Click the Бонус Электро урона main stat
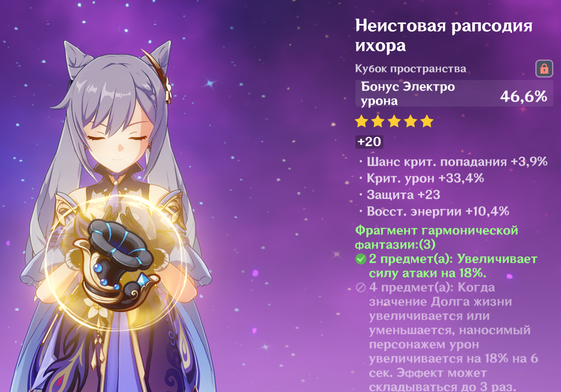The width and height of the screenshot is (561, 392). click(x=408, y=93)
